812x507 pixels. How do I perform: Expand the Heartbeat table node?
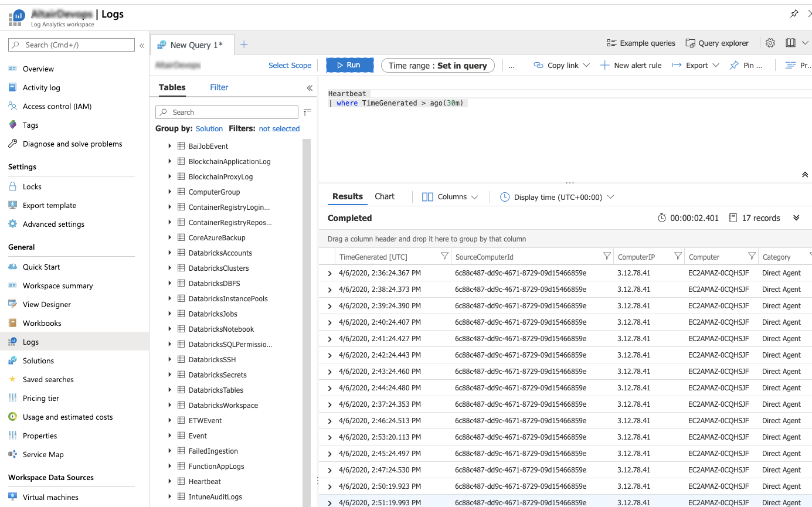coord(169,481)
